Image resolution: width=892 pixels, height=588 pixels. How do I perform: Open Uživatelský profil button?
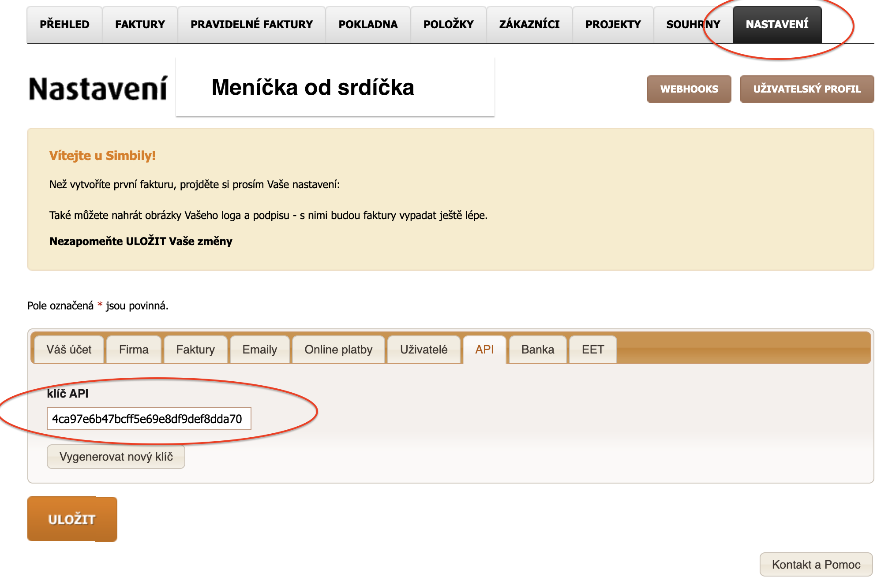(806, 89)
